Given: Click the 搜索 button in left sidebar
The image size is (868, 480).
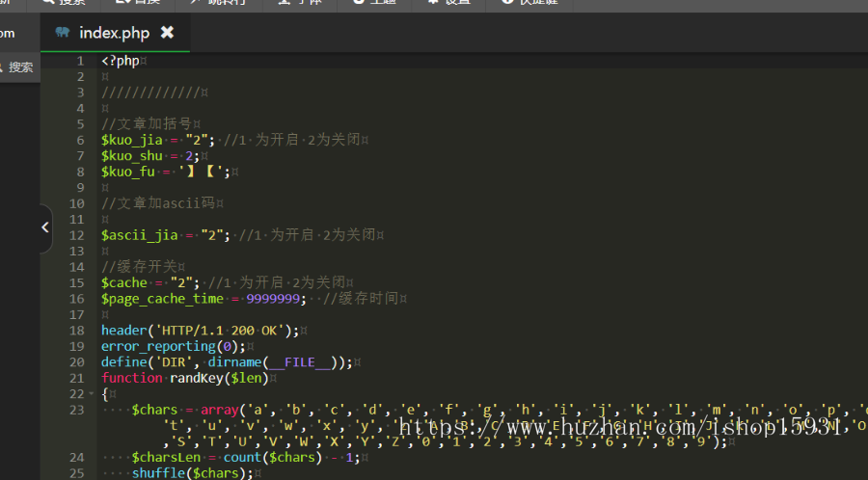Looking at the screenshot, I should pos(19,67).
